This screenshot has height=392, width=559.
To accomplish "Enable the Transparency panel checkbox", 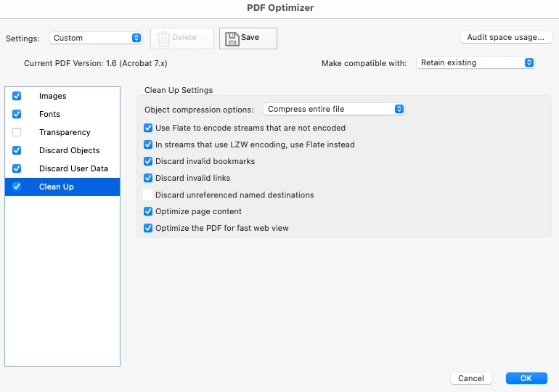I will tap(17, 132).
